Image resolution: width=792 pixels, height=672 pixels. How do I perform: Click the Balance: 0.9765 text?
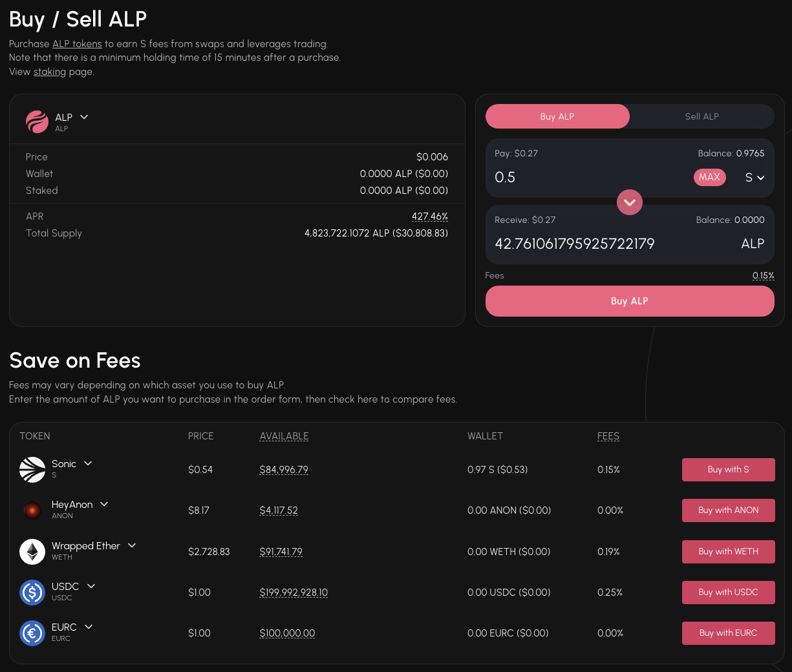pos(731,154)
